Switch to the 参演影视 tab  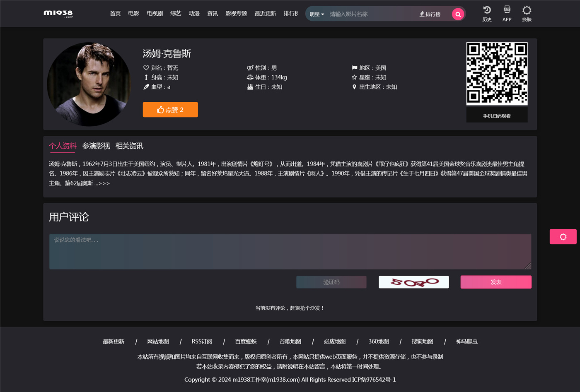pos(96,146)
